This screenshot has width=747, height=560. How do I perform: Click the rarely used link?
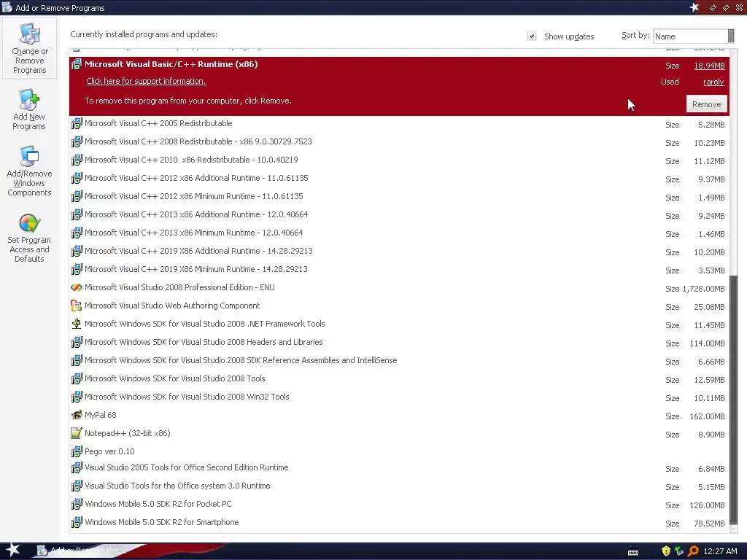pos(713,82)
